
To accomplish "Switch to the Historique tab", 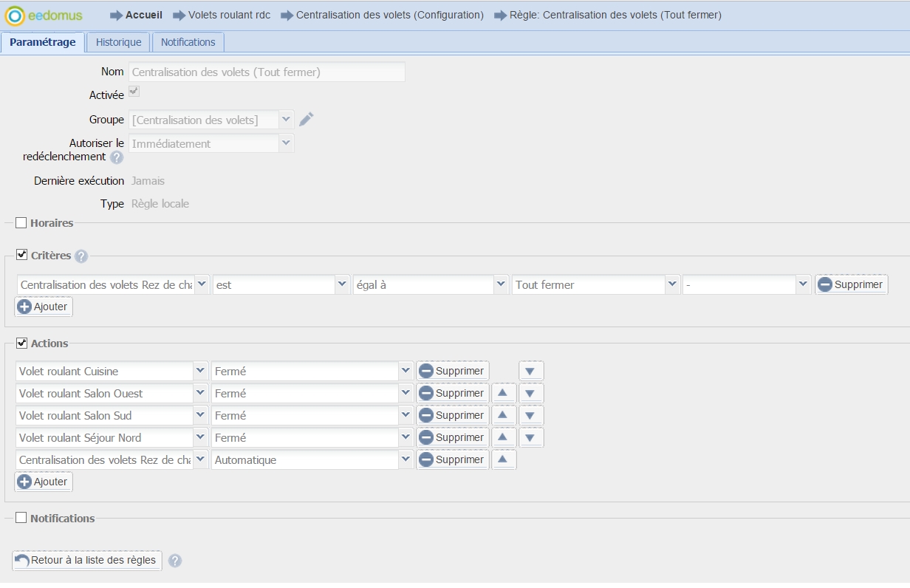I will pyautogui.click(x=118, y=42).
